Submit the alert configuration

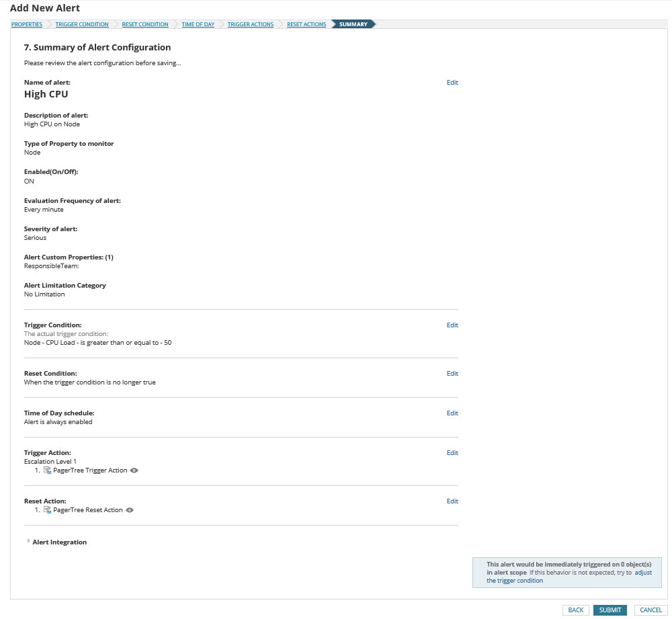pos(610,610)
